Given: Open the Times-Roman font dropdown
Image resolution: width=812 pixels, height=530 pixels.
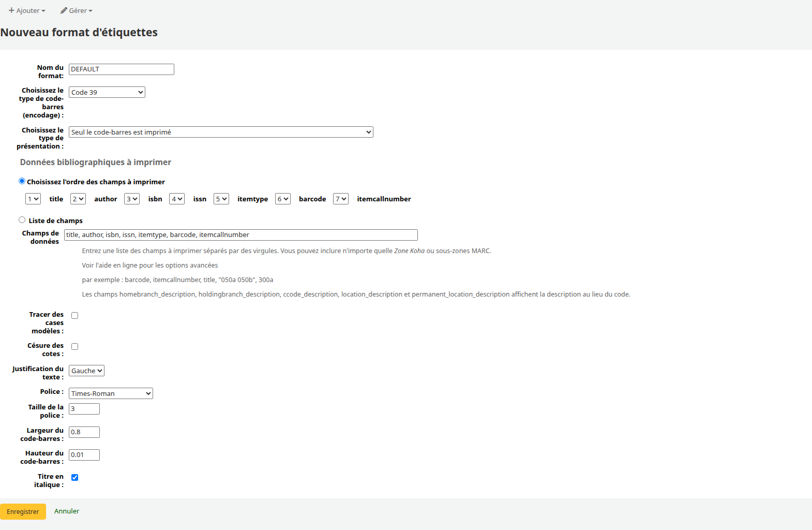Looking at the screenshot, I should coord(111,393).
